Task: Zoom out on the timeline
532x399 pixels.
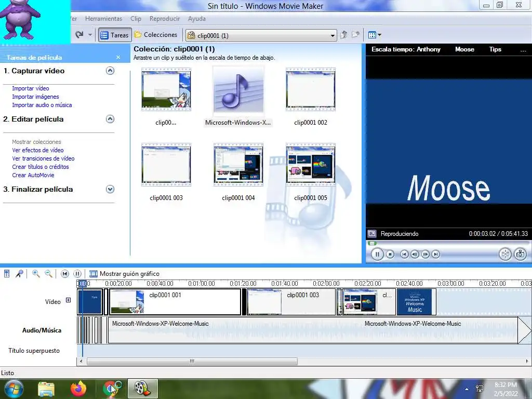Action: tap(48, 273)
